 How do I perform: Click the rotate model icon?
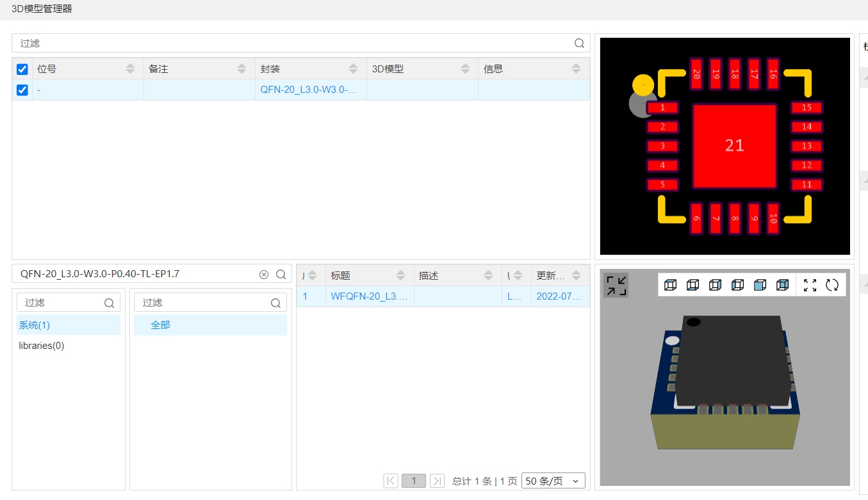tap(832, 285)
